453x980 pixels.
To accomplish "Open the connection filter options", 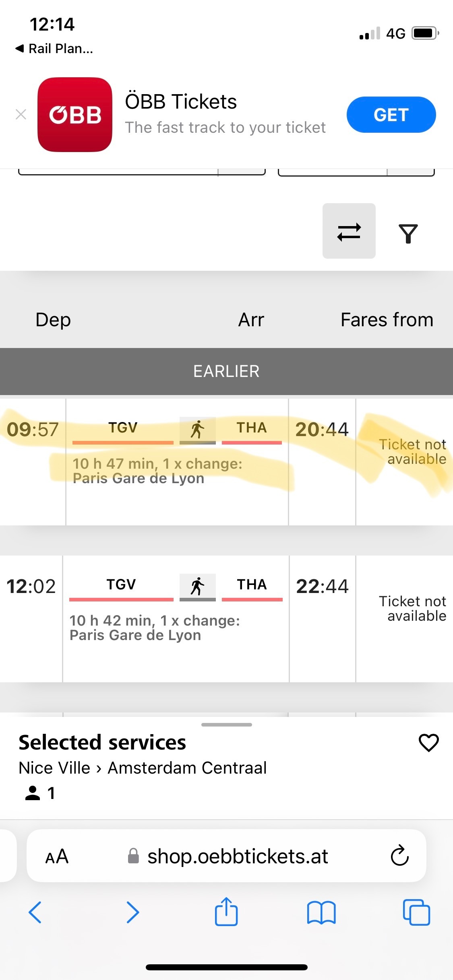I will tap(408, 233).
